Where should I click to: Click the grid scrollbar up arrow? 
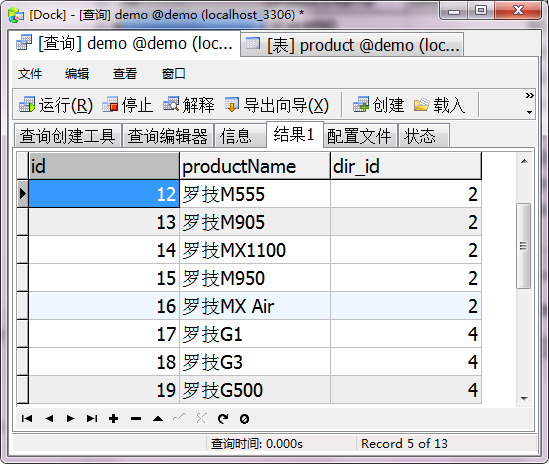(524, 161)
